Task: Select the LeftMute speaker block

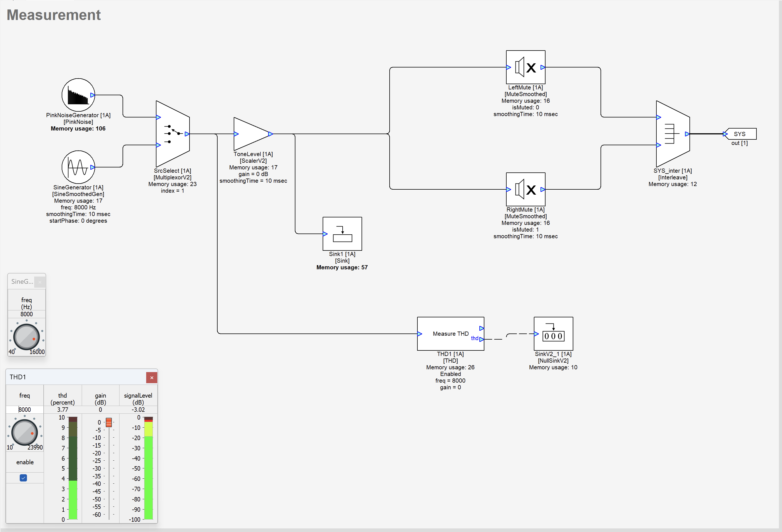Action: [x=525, y=67]
